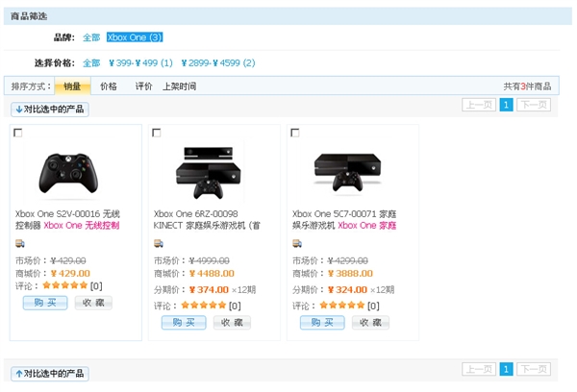
Task: Click the star rating of the 5C7-00071 console
Action: point(342,306)
